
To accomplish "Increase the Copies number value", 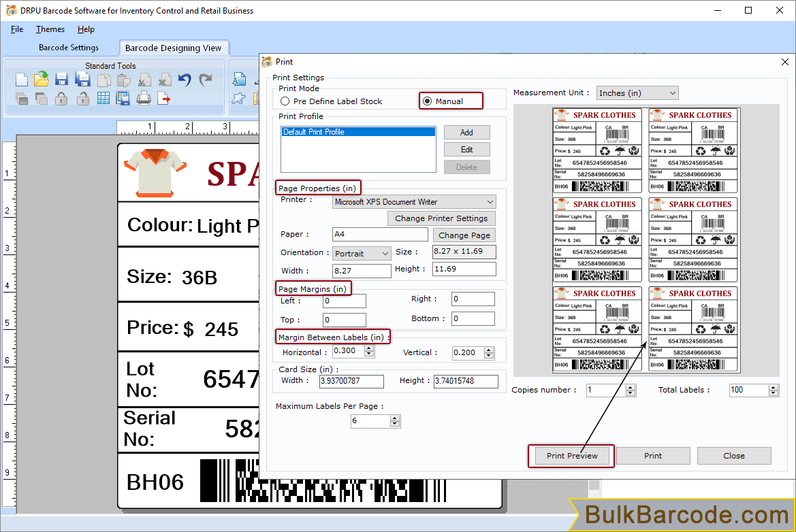I will [x=631, y=387].
